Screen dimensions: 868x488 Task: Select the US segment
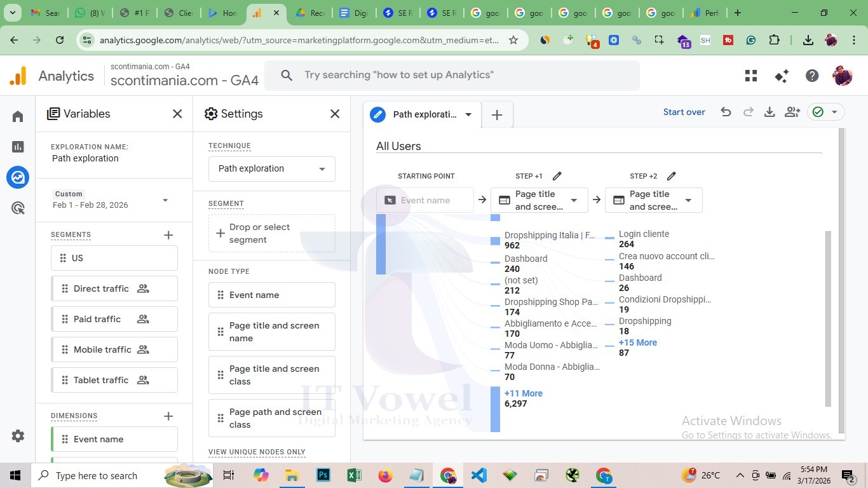tap(114, 258)
